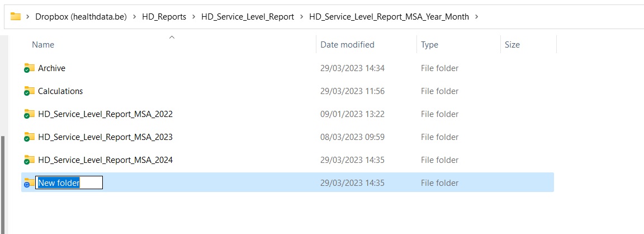
Task: Sort by Date modified column header
Action: (x=347, y=45)
